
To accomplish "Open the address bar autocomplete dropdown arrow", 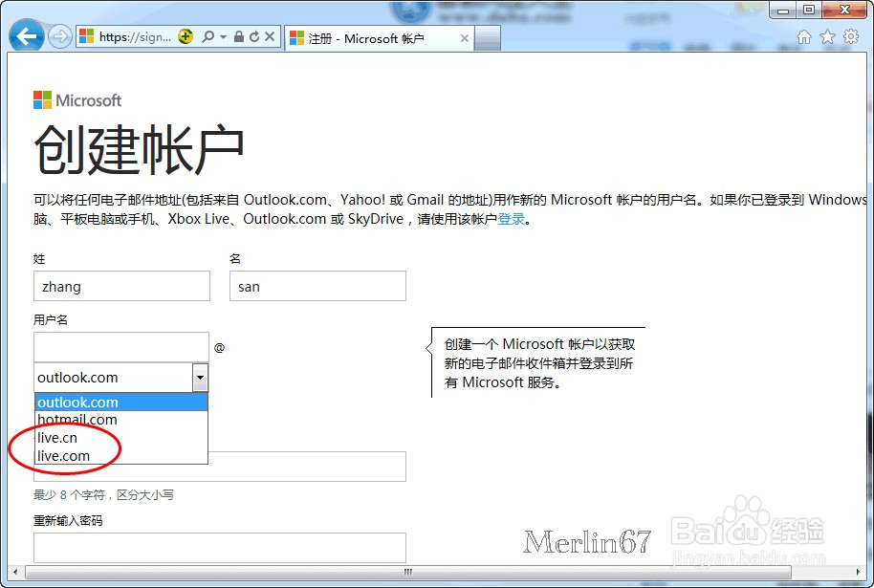I will (223, 36).
